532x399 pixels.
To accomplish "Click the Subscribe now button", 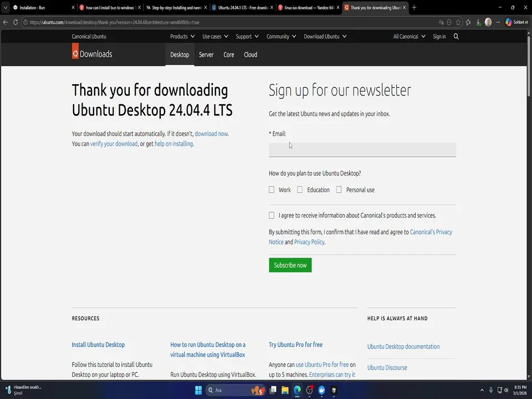I will click(290, 265).
